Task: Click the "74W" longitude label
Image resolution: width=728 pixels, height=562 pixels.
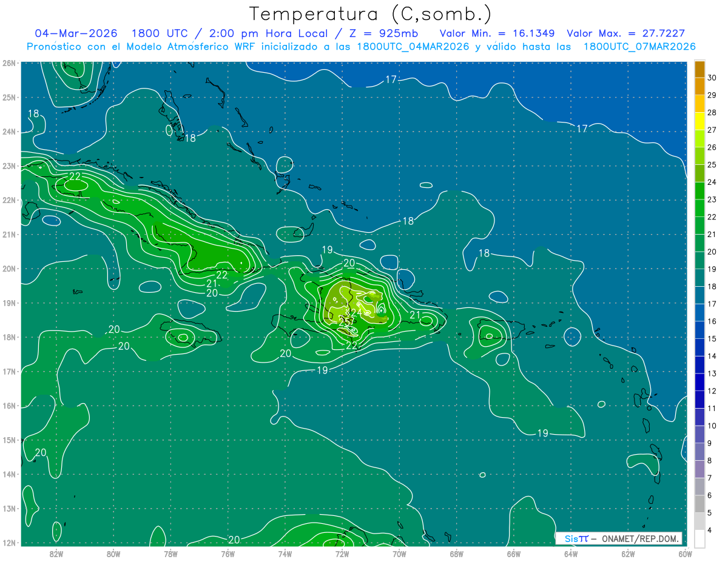Action: point(285,554)
